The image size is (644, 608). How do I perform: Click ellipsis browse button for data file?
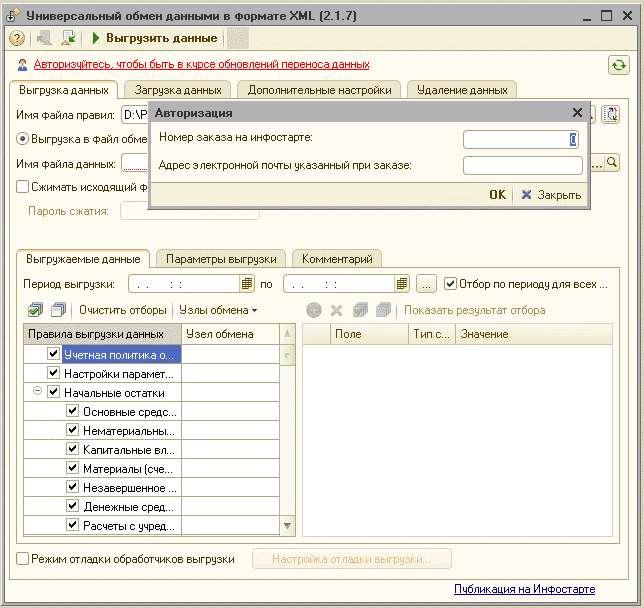tap(596, 163)
